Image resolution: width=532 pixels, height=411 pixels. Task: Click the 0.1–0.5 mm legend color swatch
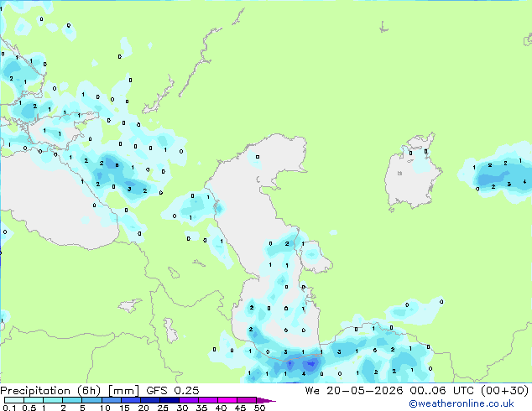14,400
